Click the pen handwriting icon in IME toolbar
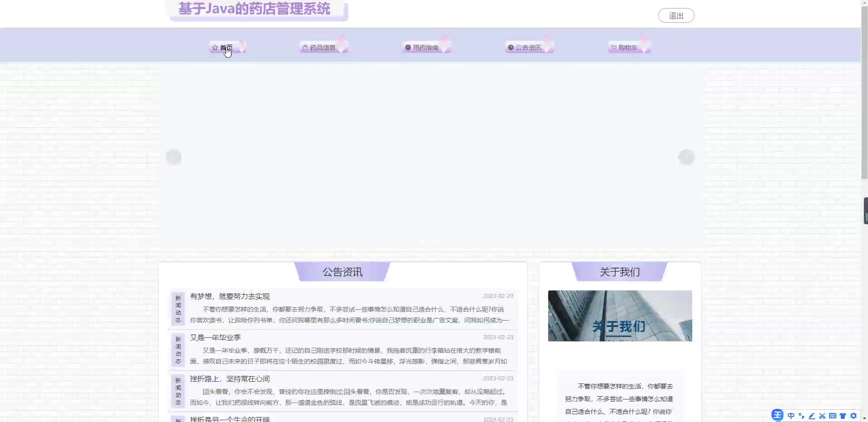 812,416
